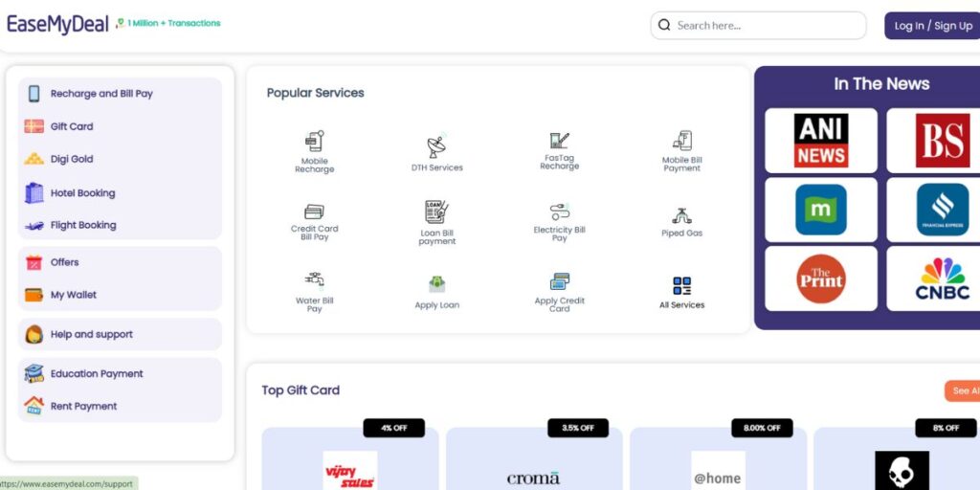980x490 pixels.
Task: Click the 8.00% OFF badge
Action: (x=762, y=428)
